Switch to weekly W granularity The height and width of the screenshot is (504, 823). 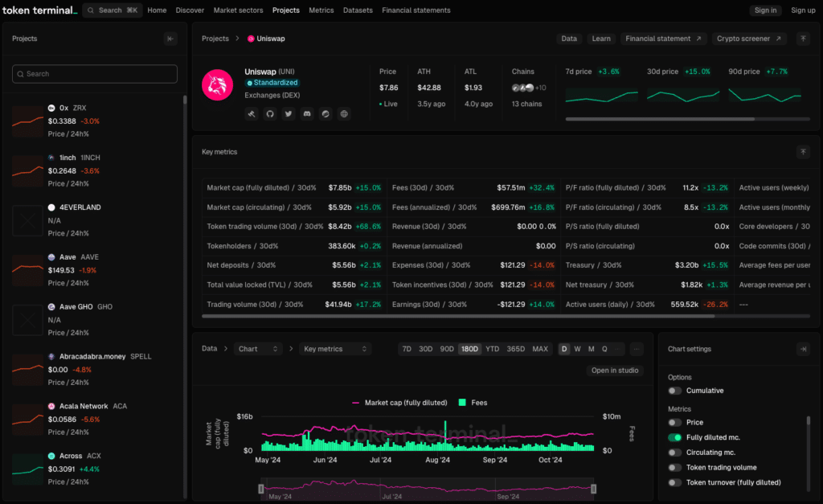point(577,349)
